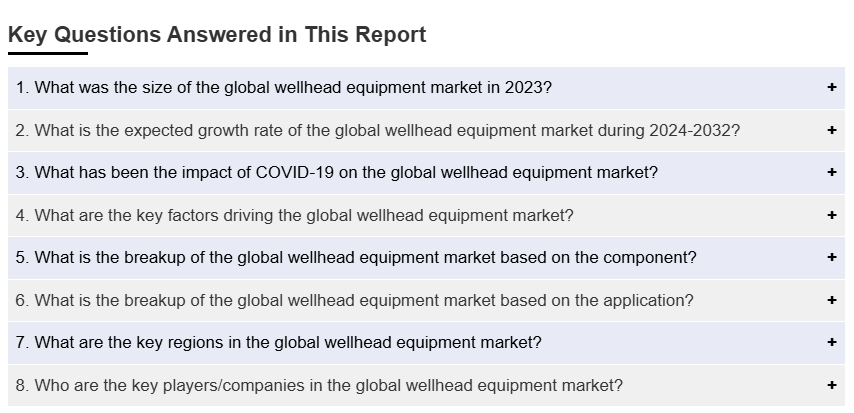
Task: Click the 'Key Questions Answered in This Report' heading
Action: (217, 35)
